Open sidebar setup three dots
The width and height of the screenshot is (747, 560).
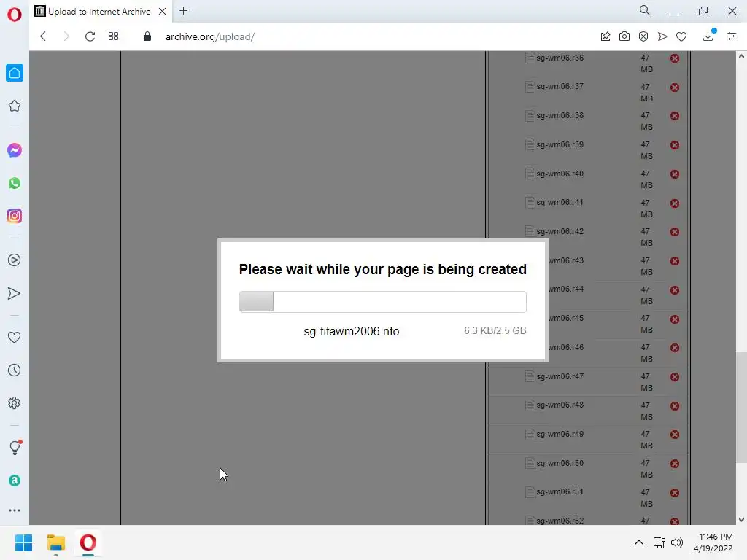pos(15,510)
